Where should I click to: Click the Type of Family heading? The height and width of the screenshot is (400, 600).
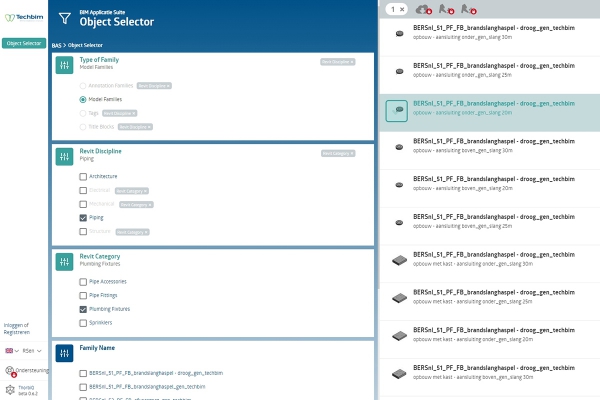click(99, 60)
